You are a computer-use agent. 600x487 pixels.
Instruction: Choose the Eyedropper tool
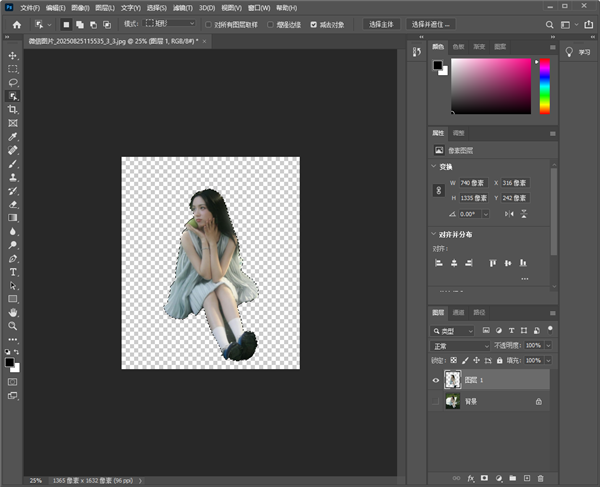point(13,136)
